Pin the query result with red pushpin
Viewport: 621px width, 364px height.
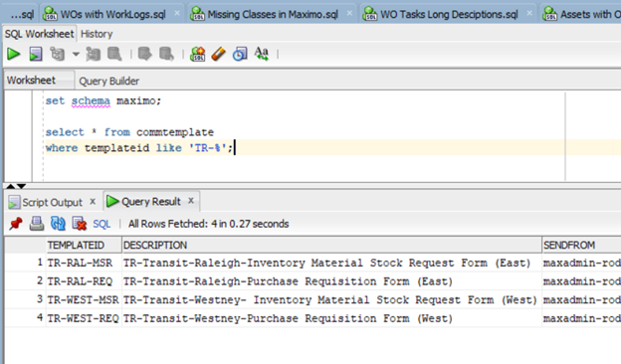(x=16, y=224)
